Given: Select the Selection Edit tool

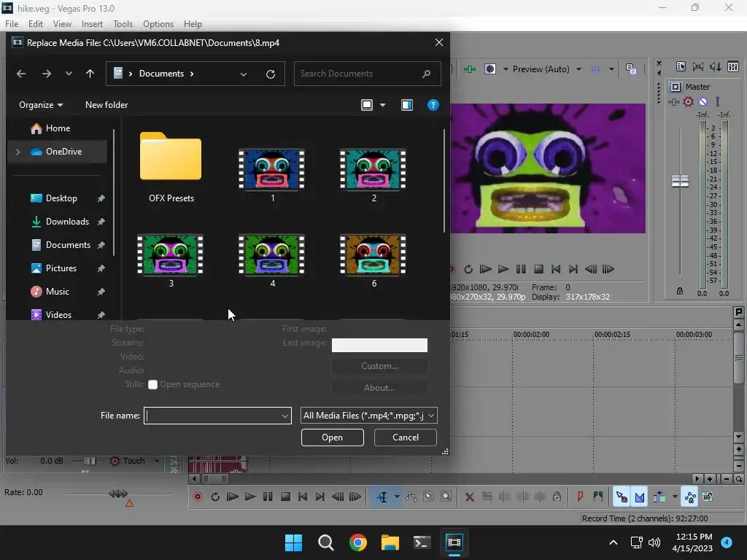Looking at the screenshot, I should click(x=428, y=497).
